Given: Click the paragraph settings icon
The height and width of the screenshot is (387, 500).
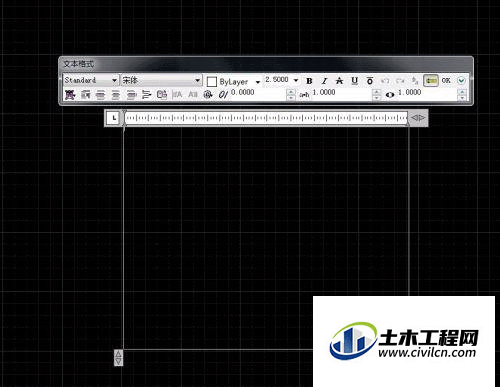Looking at the screenshot, I should click(x=85, y=95).
